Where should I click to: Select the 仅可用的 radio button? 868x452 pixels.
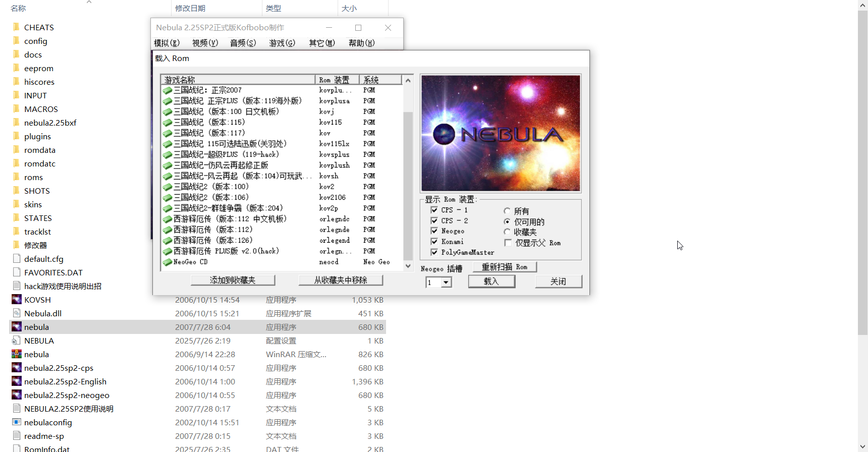coord(507,221)
